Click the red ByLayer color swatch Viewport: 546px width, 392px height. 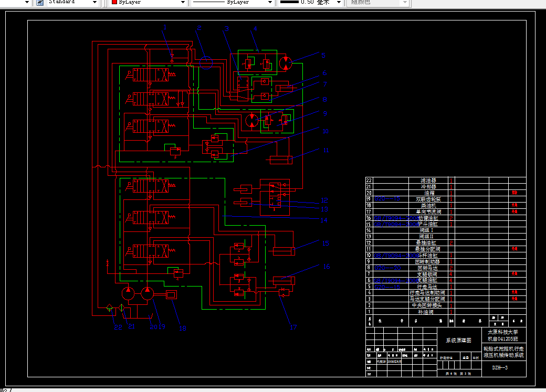[114, 2]
